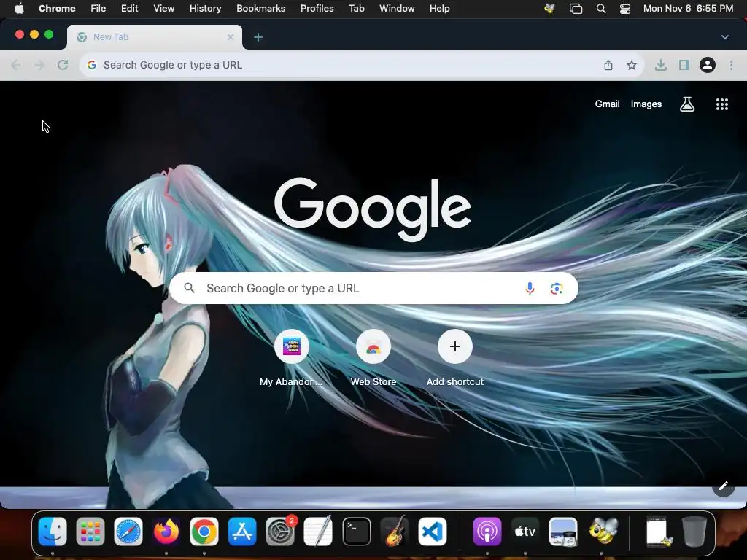Click the share page icon in address bar

pyautogui.click(x=608, y=65)
